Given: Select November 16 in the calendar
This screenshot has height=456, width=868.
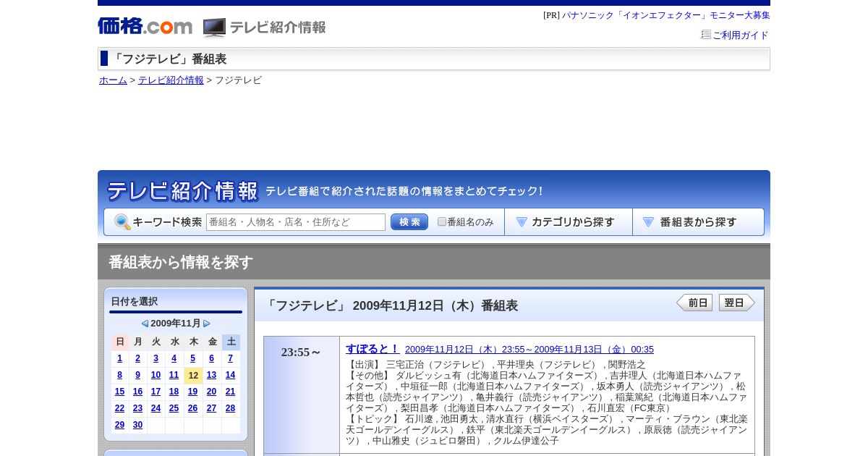Looking at the screenshot, I should point(137,392).
